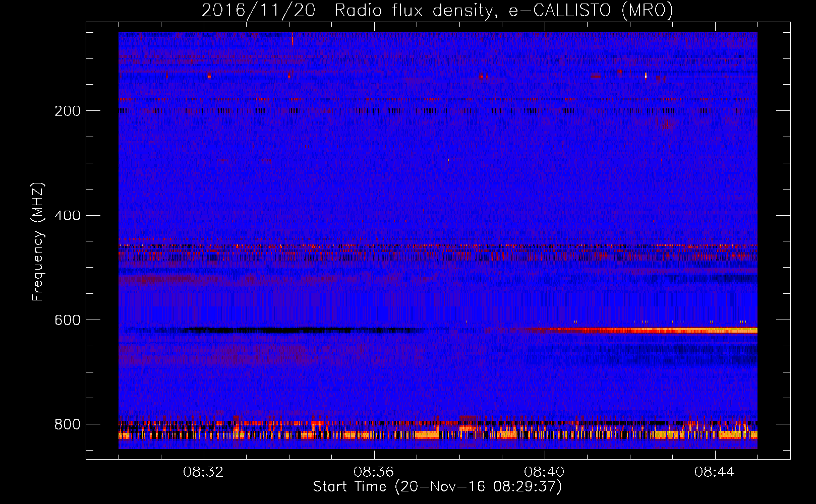
Task: Click the 08:36 time tick label
Action: point(374,472)
